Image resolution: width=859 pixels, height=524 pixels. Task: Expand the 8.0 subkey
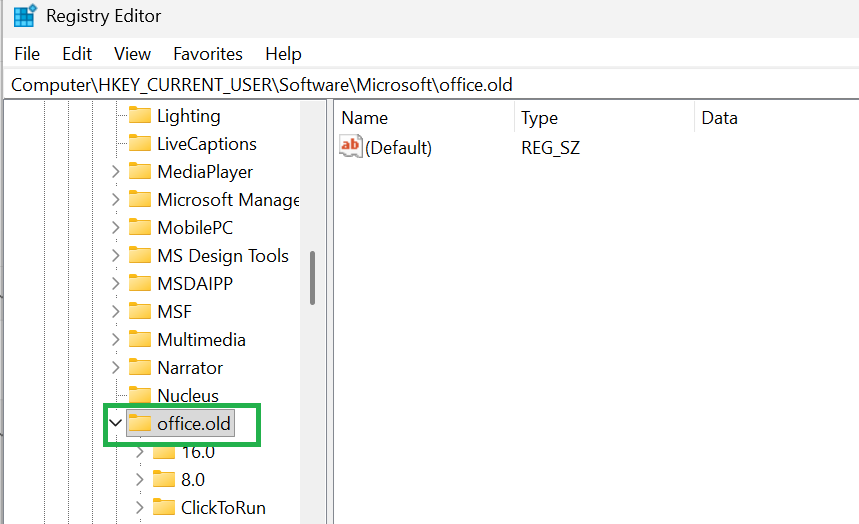139,480
